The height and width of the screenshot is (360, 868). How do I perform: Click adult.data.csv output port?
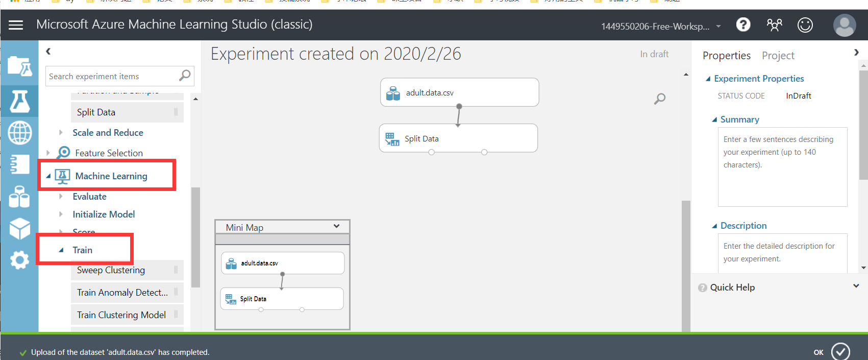pyautogui.click(x=459, y=106)
